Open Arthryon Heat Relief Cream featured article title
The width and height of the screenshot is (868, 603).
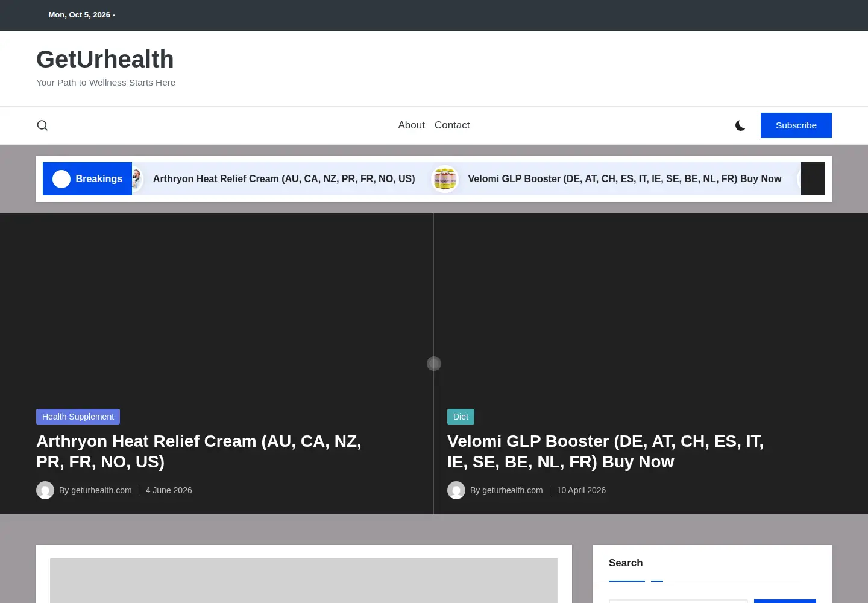pos(199,451)
